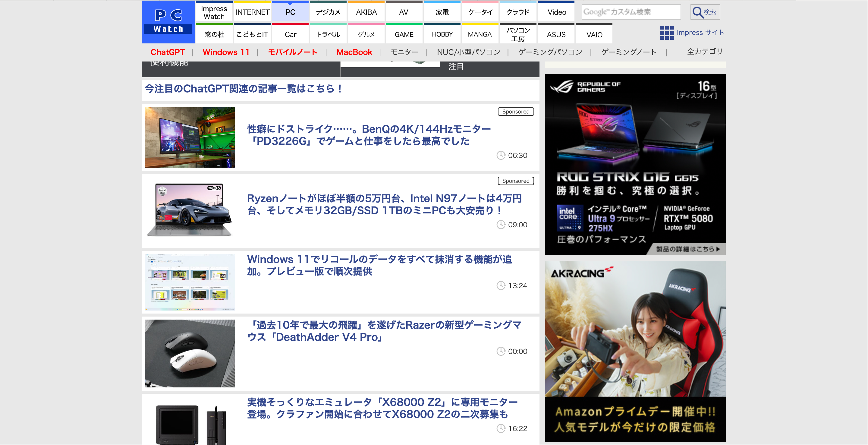This screenshot has width=868, height=445.
Task: Click the magnifier search button
Action: (705, 12)
